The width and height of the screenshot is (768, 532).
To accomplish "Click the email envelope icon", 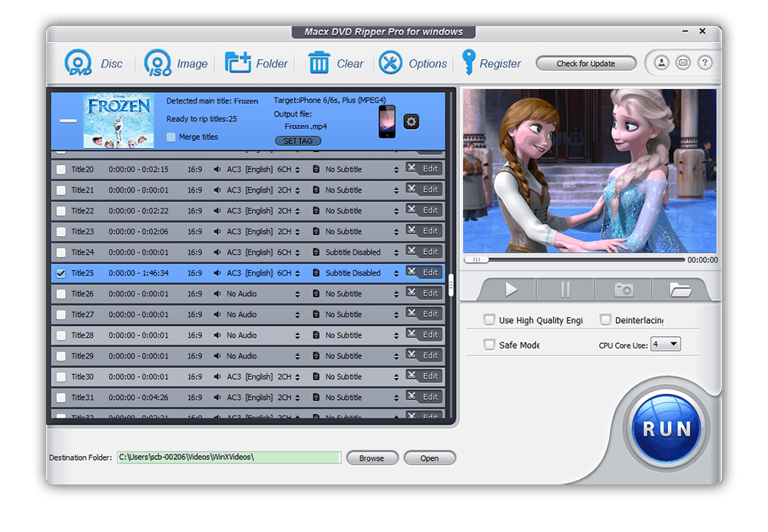I will tap(683, 63).
